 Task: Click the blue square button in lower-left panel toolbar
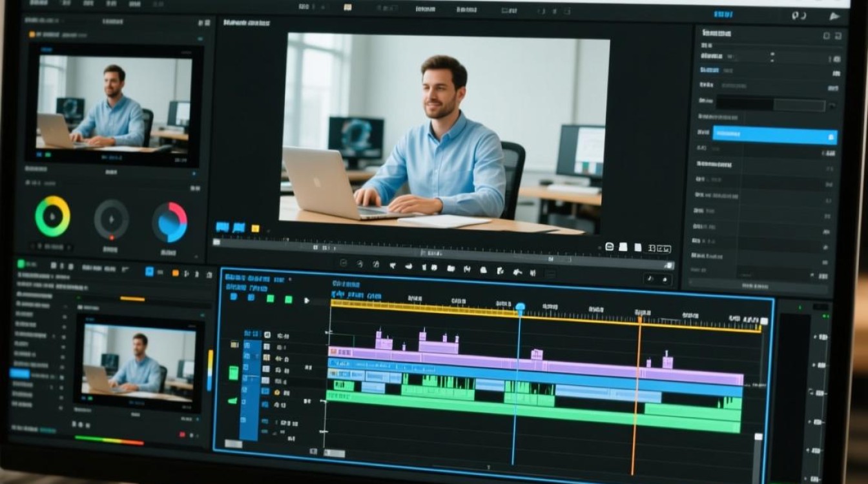(150, 272)
